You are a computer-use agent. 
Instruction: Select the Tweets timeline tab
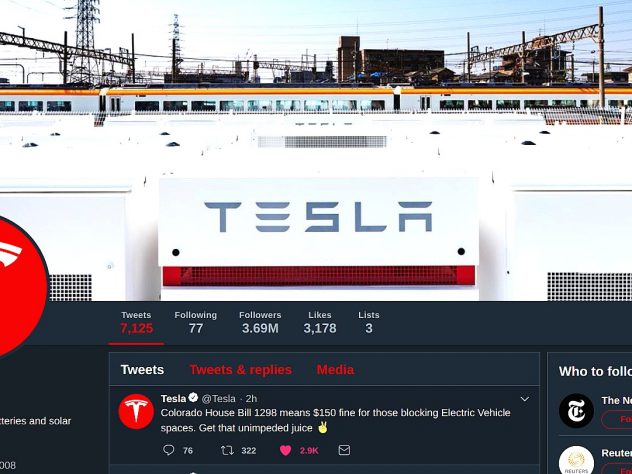142,370
